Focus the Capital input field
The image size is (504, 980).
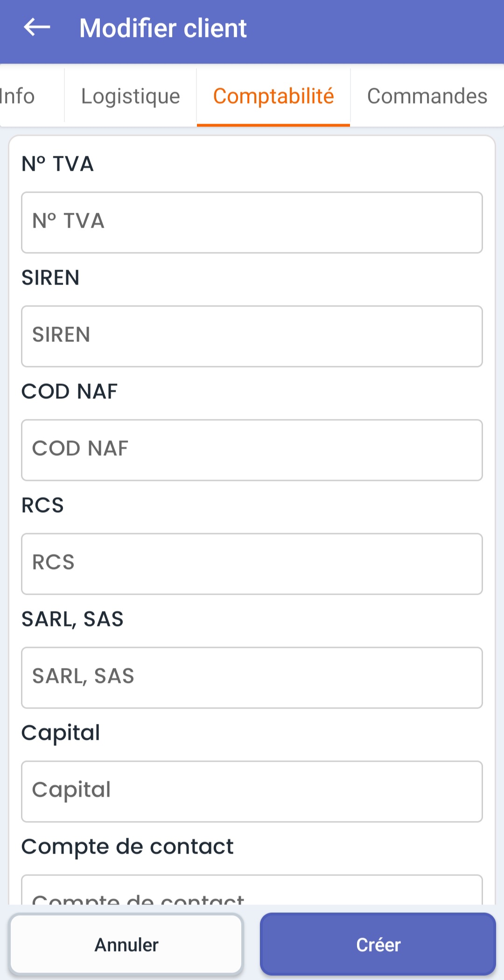(x=252, y=792)
